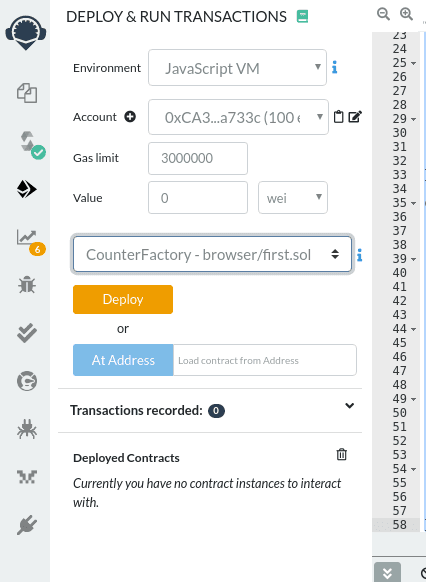Fold code at editor line 49
Screen dimensions: 426x582
pyautogui.click(x=413, y=399)
